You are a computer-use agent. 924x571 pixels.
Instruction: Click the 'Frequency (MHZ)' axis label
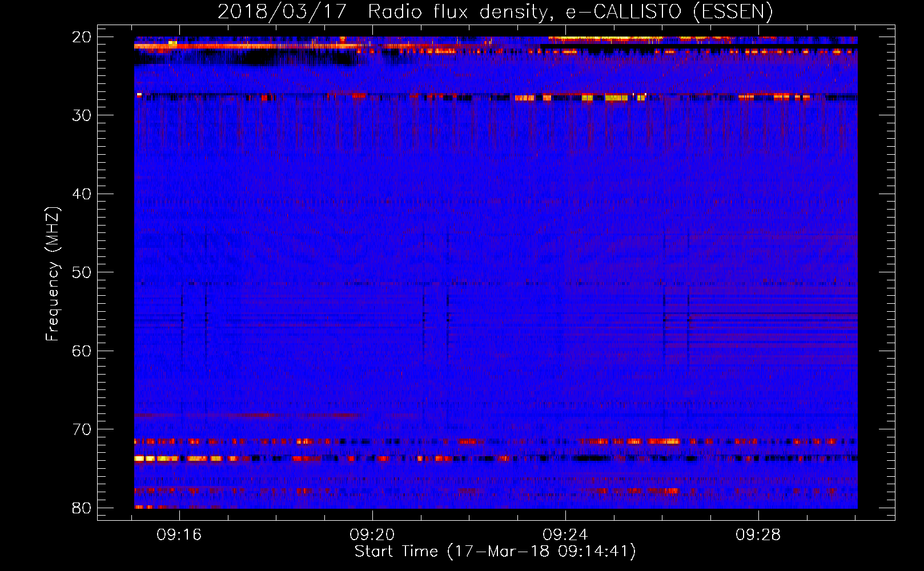53,274
